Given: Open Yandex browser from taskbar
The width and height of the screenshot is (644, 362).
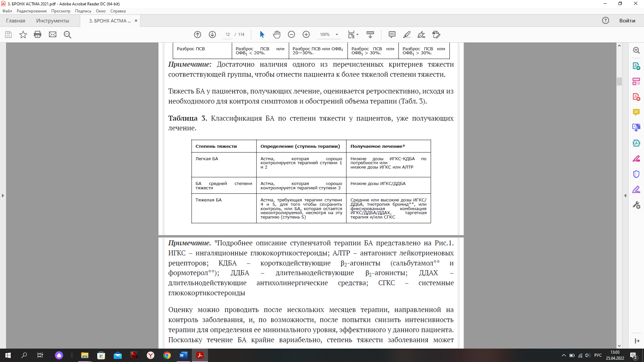Looking at the screenshot, I should (151, 355).
